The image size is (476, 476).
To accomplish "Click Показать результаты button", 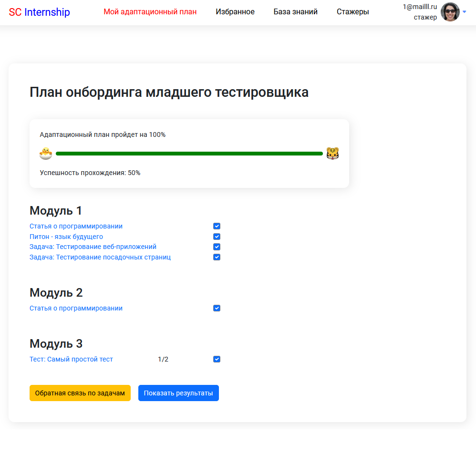I will (178, 393).
